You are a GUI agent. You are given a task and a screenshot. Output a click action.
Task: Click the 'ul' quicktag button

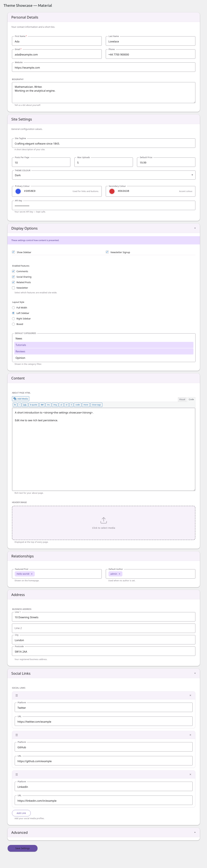61,405
